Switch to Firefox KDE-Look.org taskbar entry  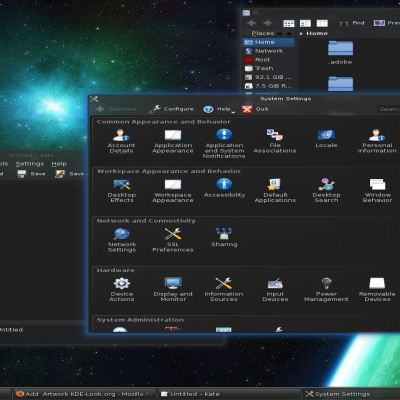pos(84,394)
